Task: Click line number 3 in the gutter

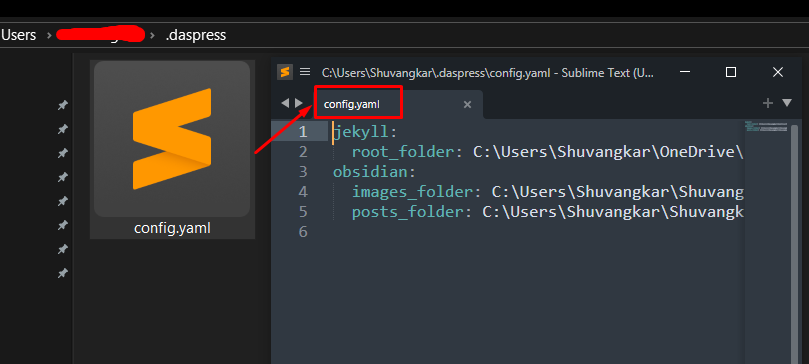Action: pos(302,172)
